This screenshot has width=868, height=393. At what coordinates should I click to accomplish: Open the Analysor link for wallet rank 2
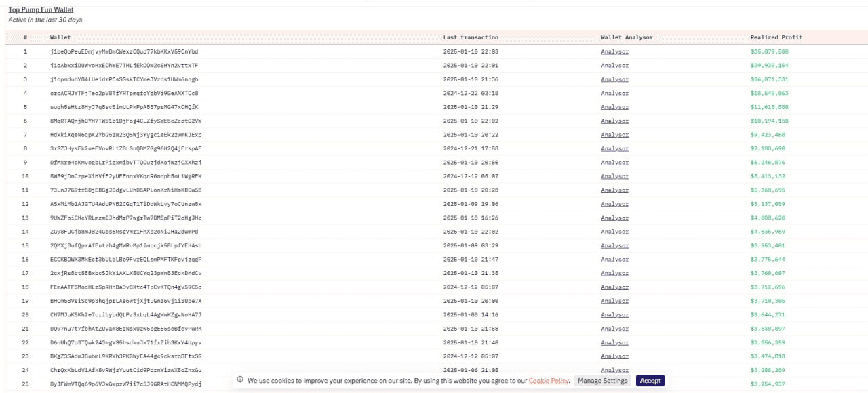614,66
